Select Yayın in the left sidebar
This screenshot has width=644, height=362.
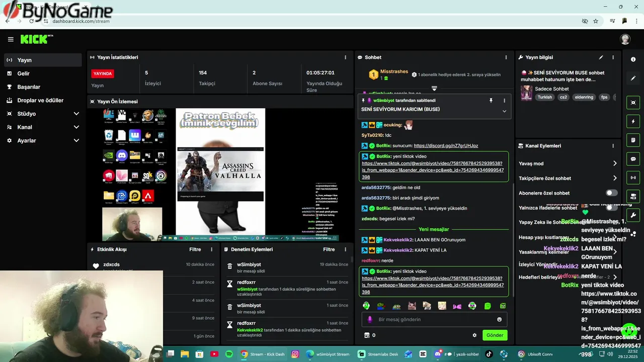(x=43, y=60)
